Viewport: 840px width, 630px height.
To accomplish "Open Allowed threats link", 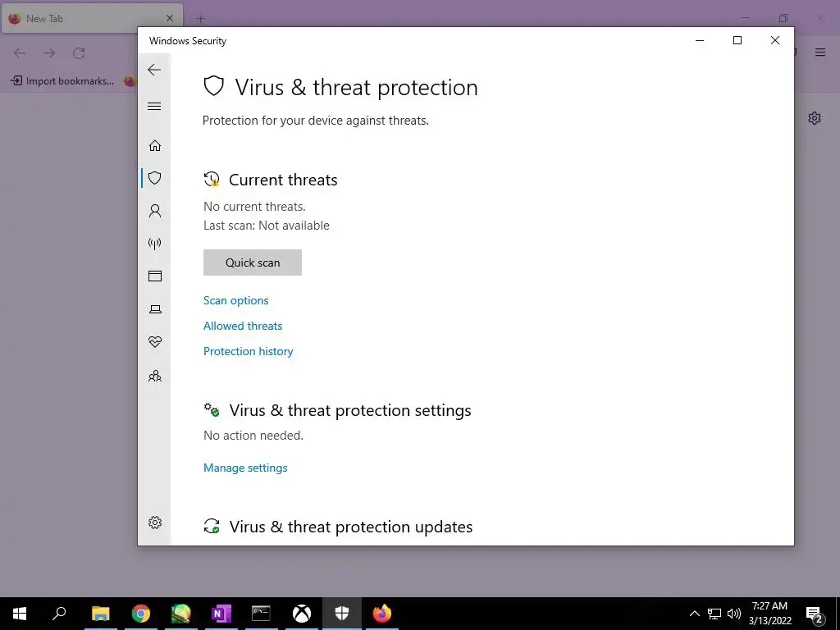I will (243, 326).
